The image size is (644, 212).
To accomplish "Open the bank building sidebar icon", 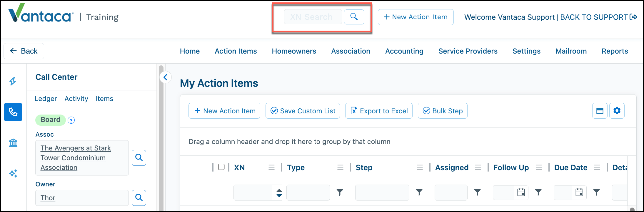I will coord(13,143).
